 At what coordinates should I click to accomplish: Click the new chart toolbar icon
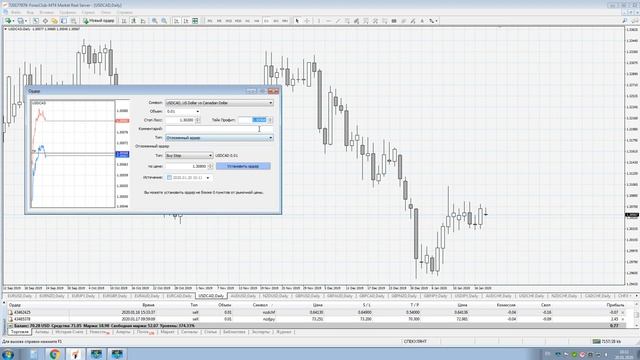tap(8, 21)
